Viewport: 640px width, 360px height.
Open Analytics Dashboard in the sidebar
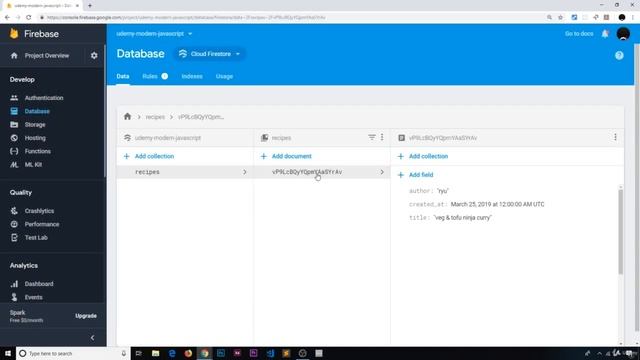tap(38, 284)
